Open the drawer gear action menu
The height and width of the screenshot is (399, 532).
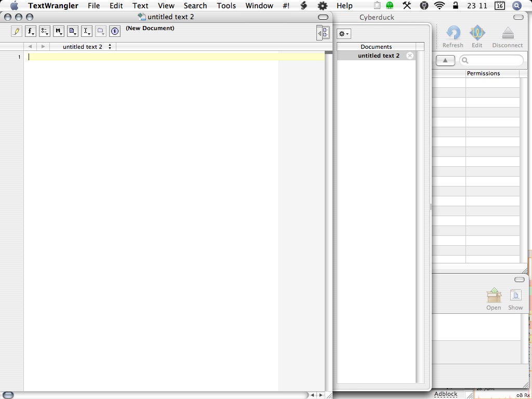pos(344,34)
